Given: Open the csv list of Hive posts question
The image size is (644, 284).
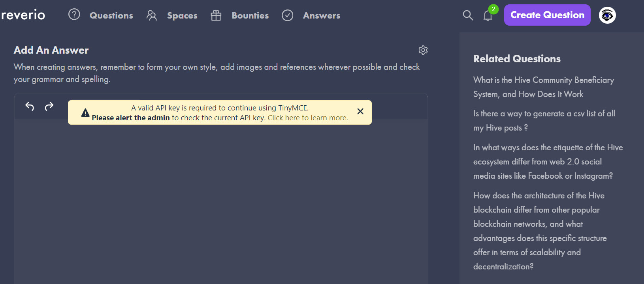Looking at the screenshot, I should tap(544, 120).
